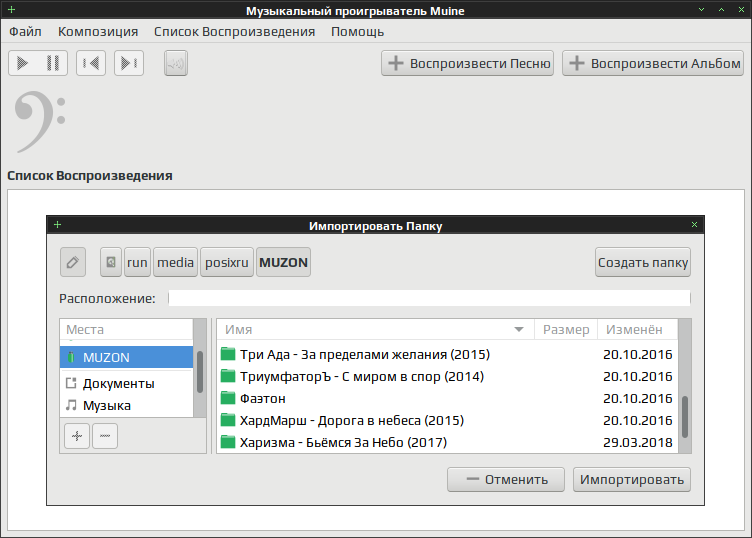
Task: Skip to previous track
Action: (91, 63)
